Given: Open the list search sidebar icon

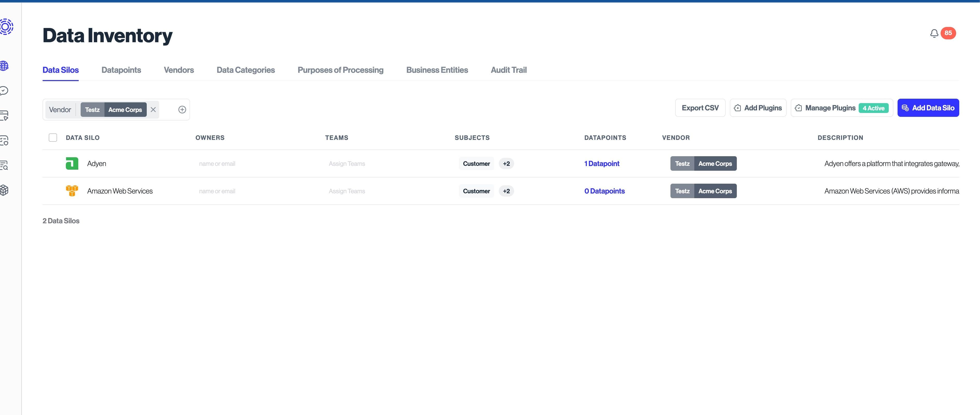Looking at the screenshot, I should [x=4, y=165].
